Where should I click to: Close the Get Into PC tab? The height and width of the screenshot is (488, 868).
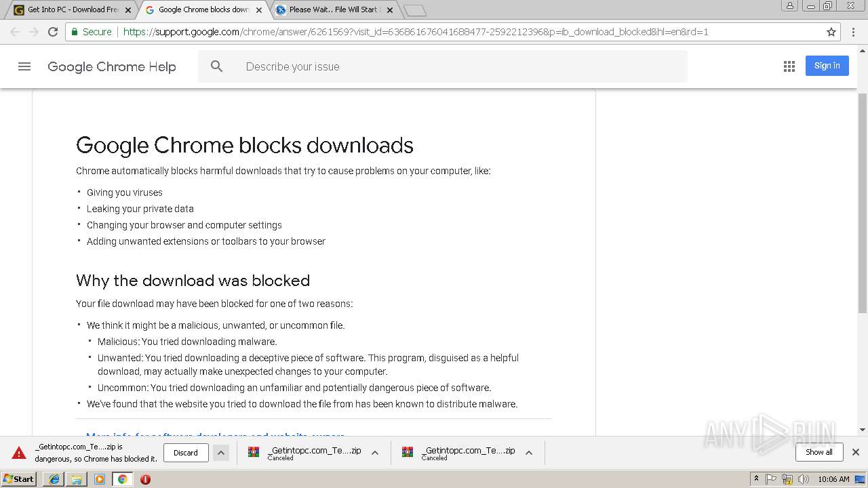coord(128,10)
